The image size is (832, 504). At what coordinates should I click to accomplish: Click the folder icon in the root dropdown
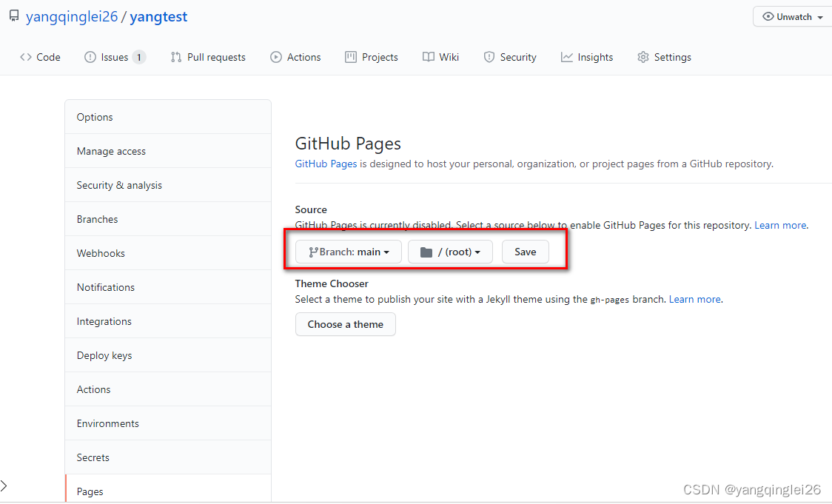[x=426, y=252]
